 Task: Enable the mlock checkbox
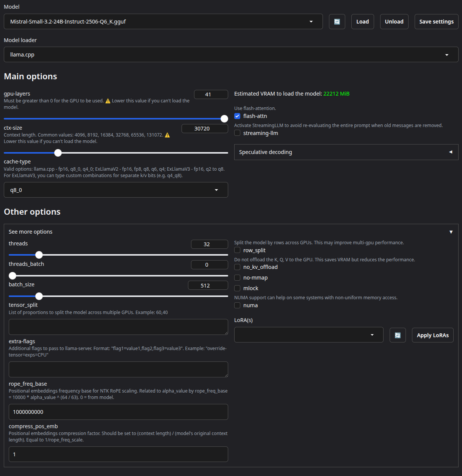pyautogui.click(x=237, y=288)
